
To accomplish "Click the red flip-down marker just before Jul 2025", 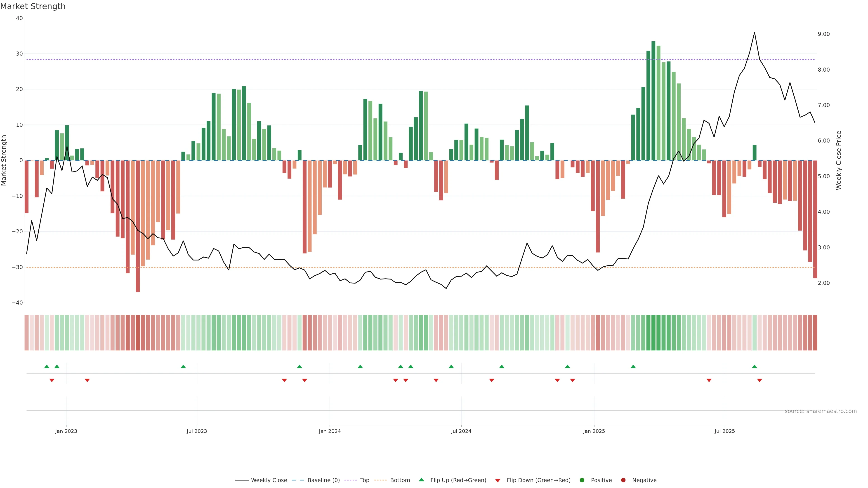I will pos(709,380).
